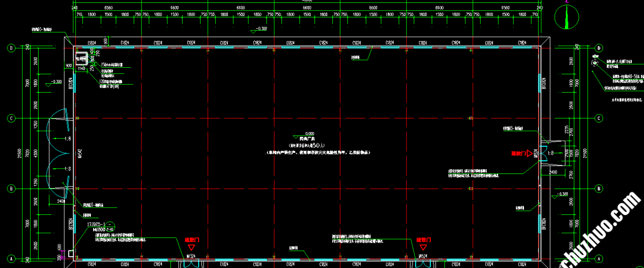Click the red evacuation door arrow on east wall
The height and width of the screenshot is (268, 644).
[x=530, y=153]
